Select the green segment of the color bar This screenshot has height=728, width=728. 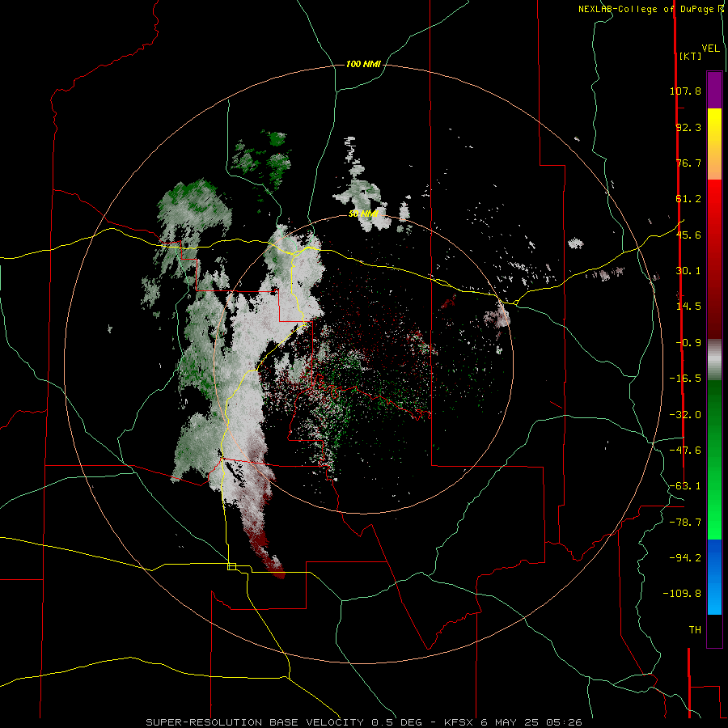(x=714, y=459)
